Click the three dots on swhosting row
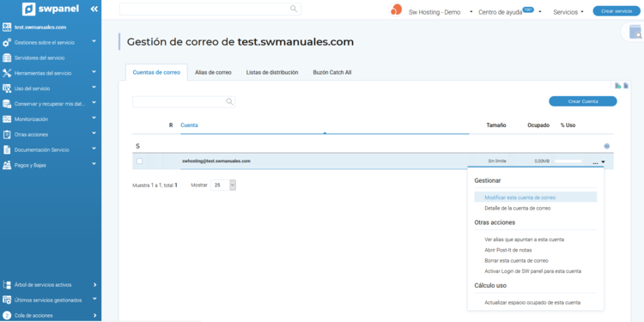644x322 pixels. coord(596,163)
